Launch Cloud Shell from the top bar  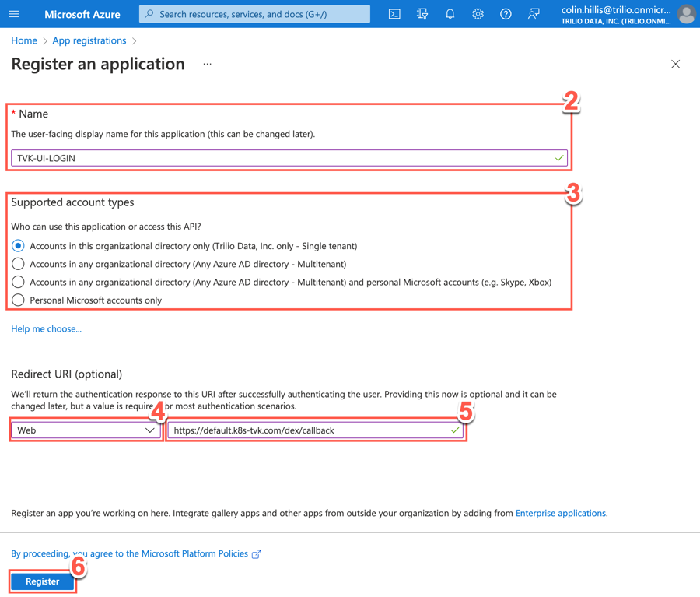coord(394,14)
